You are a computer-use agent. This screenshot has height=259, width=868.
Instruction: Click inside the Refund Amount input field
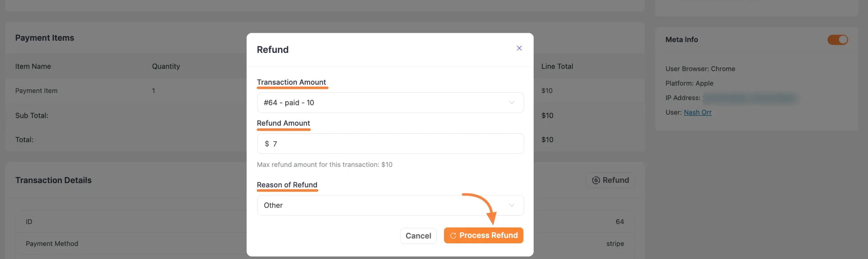390,144
